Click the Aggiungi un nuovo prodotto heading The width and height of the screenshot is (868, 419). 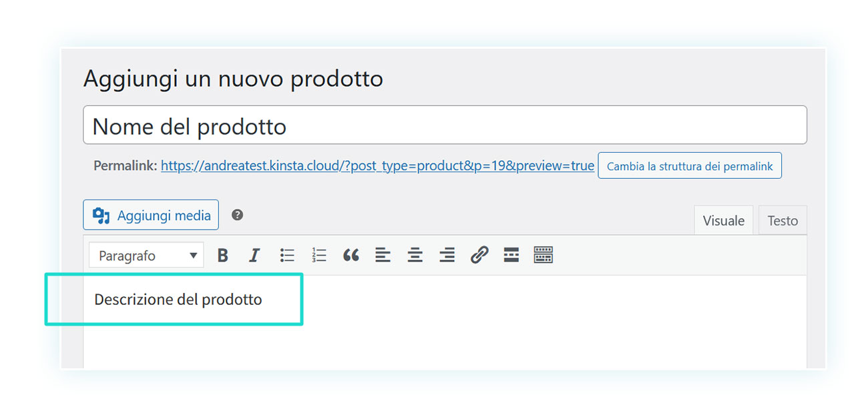pyautogui.click(x=233, y=79)
